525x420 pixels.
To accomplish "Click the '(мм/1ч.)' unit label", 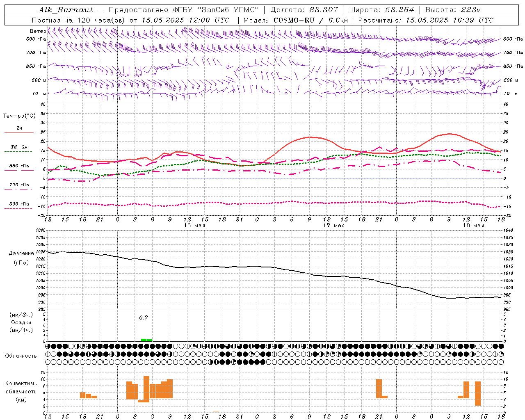I will (x=21, y=330).
